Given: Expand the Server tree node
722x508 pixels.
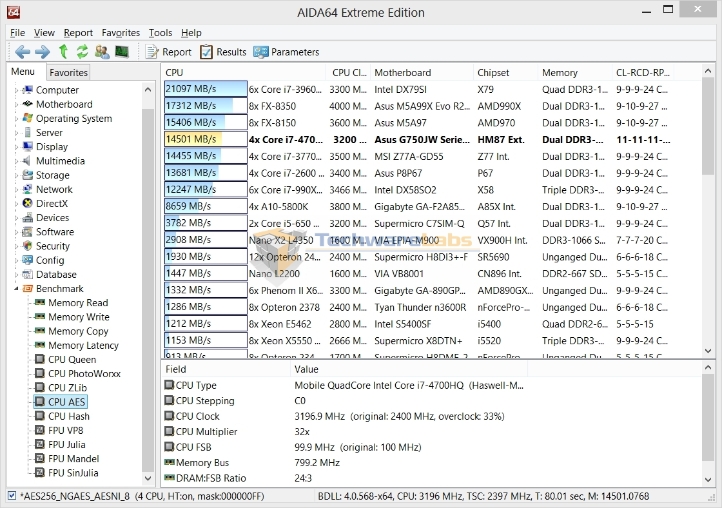Looking at the screenshot, I should pyautogui.click(x=16, y=133).
